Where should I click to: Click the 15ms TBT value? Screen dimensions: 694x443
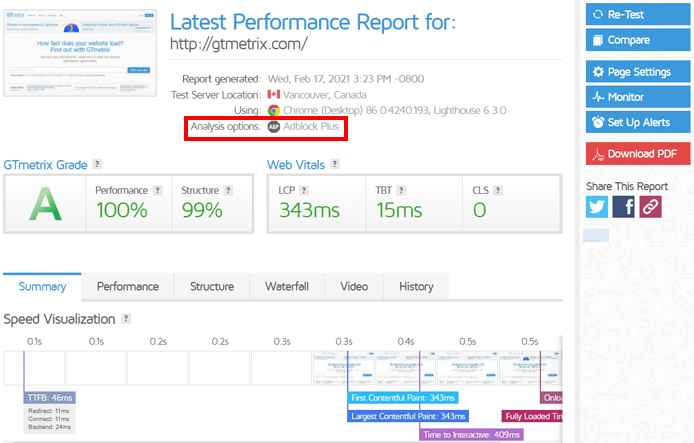click(x=399, y=210)
